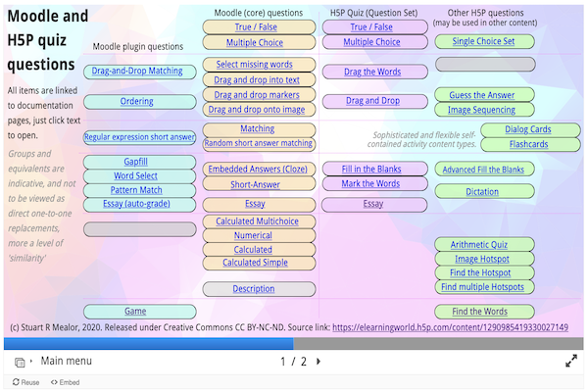The width and height of the screenshot is (588, 392).
Task: Open the elearningworld.h5p.com source link
Action: (x=451, y=327)
